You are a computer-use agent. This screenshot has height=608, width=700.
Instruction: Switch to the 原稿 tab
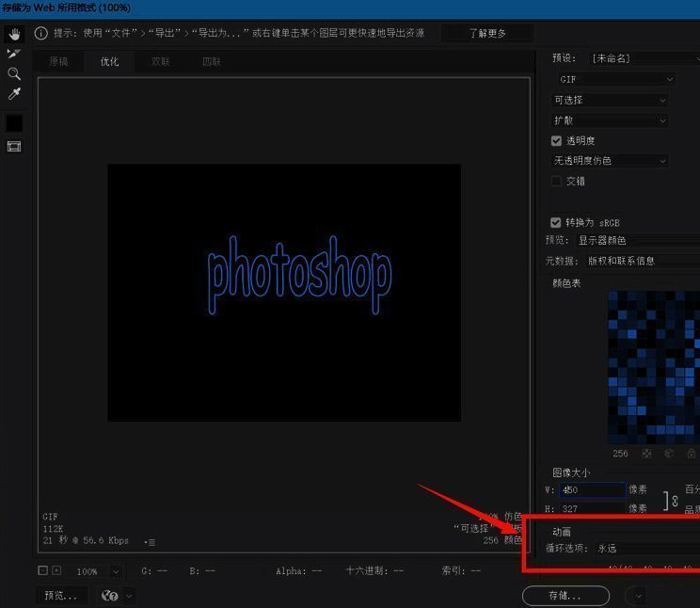tap(58, 62)
